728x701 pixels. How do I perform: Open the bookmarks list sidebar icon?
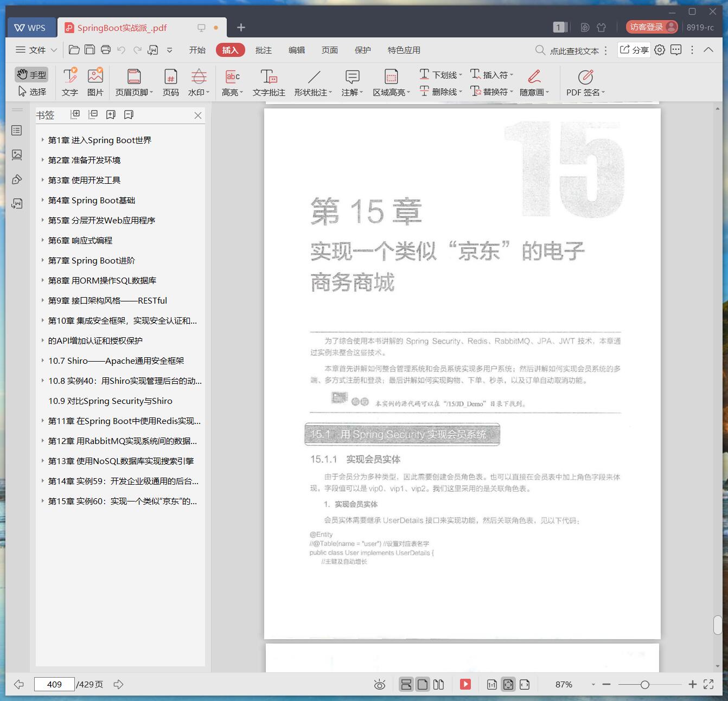point(17,131)
